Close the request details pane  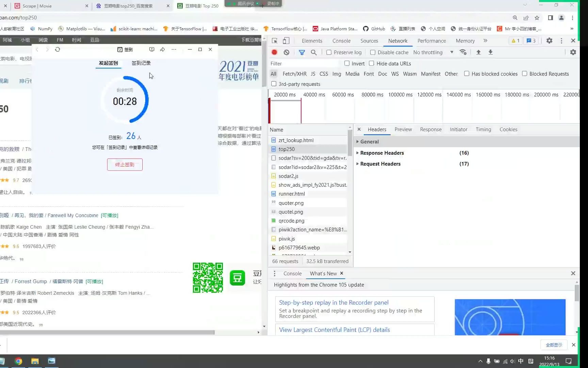click(359, 129)
